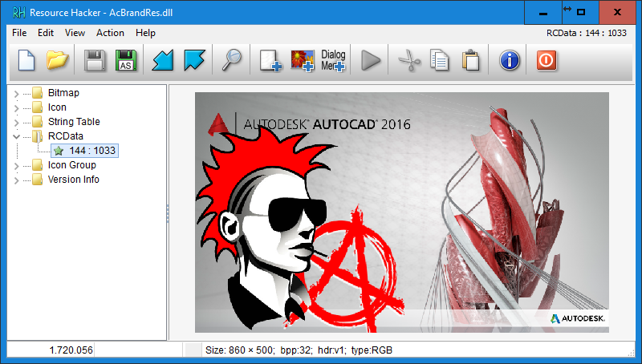
Task: Maximize the Resource Hacker window
Action: pos(580,13)
